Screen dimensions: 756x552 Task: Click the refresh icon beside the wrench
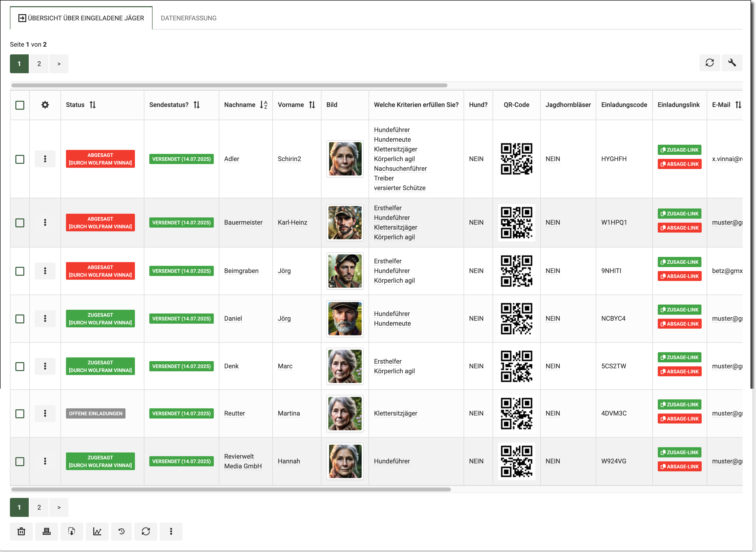[710, 63]
